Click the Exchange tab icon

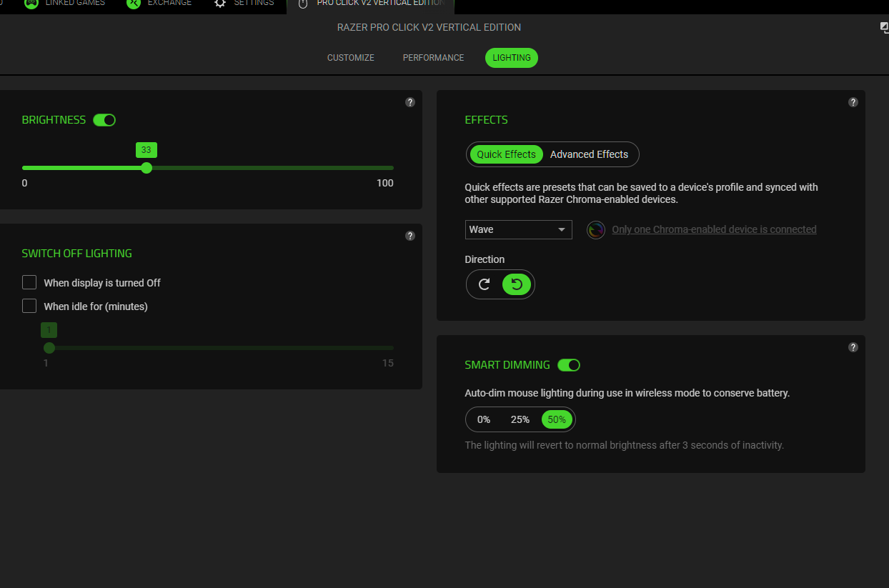(x=134, y=4)
